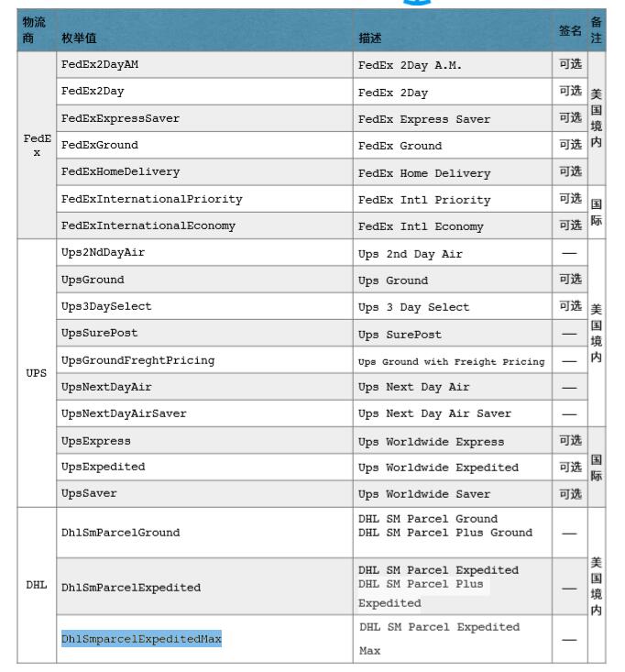Viewport: 625px width, 672px height.
Task: Select the UpsExpress enum value
Action: coord(96,441)
